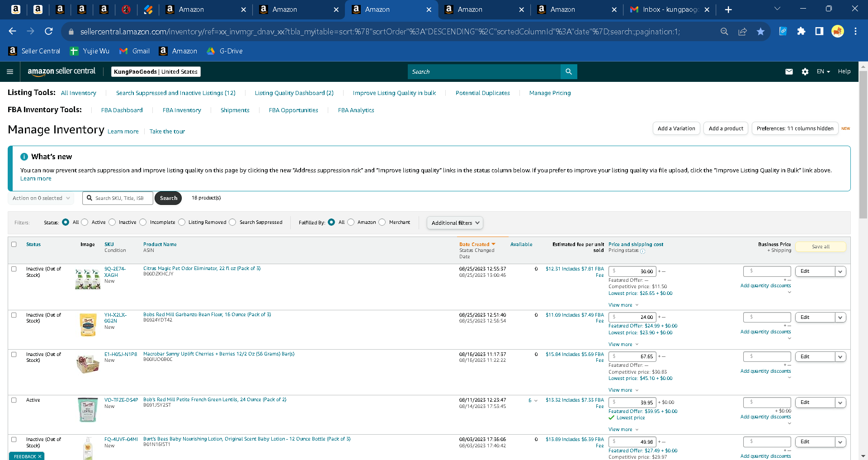Open tab search dropdown chevron in title bar
Image resolution: width=868 pixels, height=460 pixels.
777,9
